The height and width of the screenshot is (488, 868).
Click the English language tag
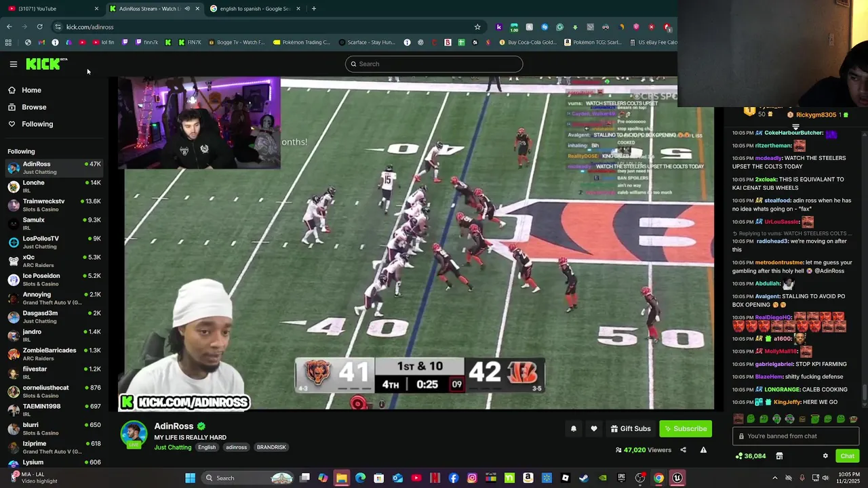click(x=207, y=447)
